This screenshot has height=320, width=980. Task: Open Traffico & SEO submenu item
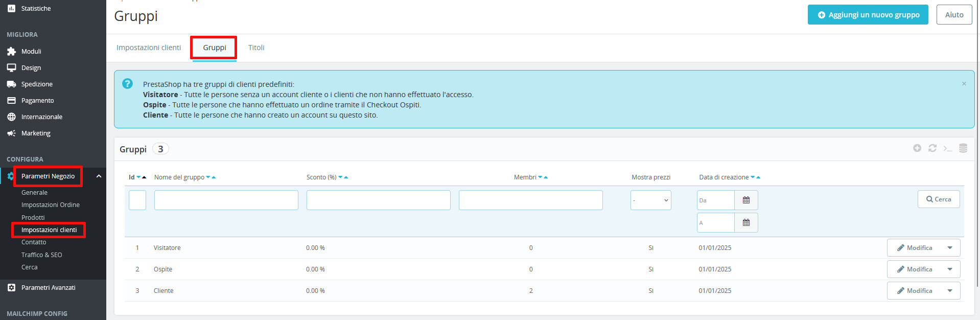(42, 255)
